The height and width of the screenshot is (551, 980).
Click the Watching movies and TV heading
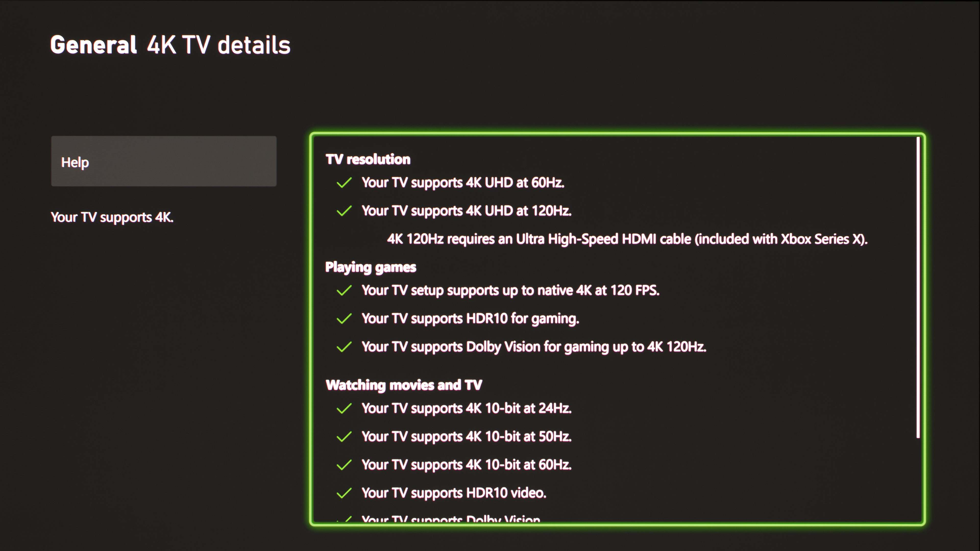[x=404, y=385]
